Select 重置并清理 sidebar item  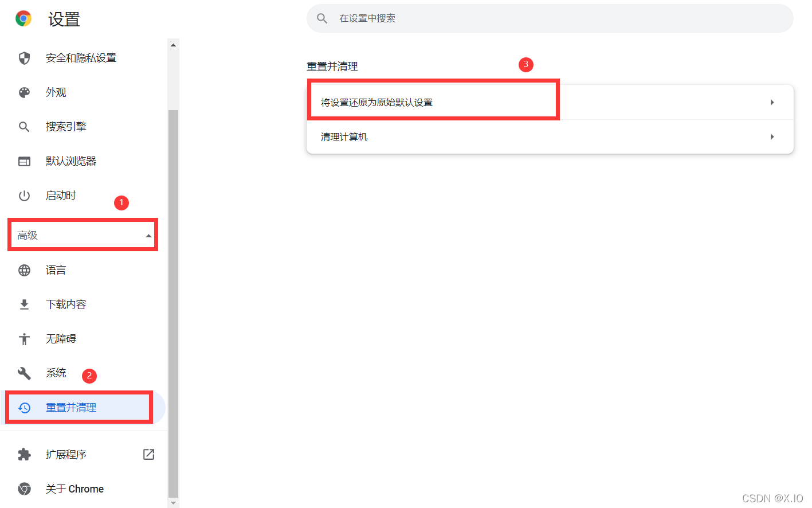pyautogui.click(x=83, y=408)
